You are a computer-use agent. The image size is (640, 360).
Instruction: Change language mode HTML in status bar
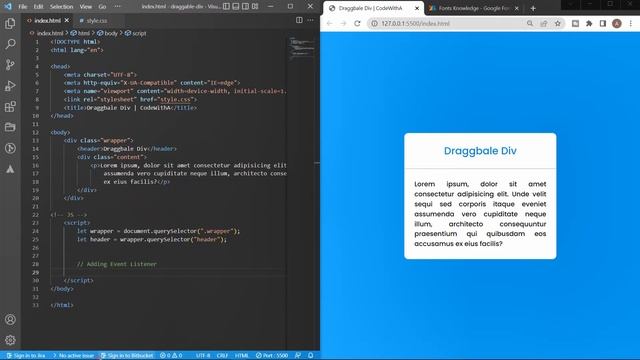point(242,356)
